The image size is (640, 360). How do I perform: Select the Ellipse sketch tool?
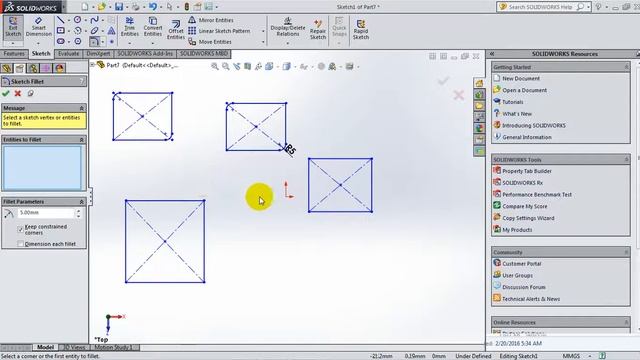click(x=94, y=31)
